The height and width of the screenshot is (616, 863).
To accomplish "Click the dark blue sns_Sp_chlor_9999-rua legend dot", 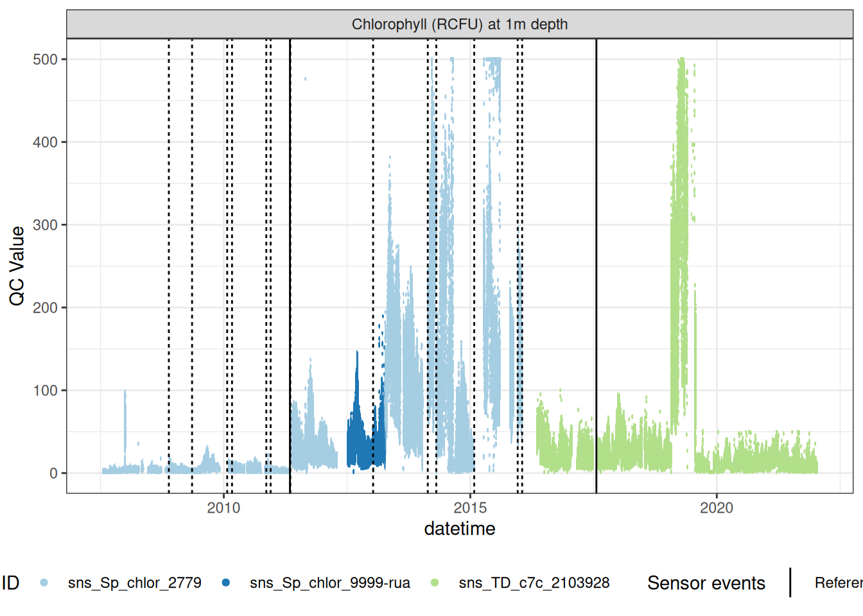I will click(225, 583).
